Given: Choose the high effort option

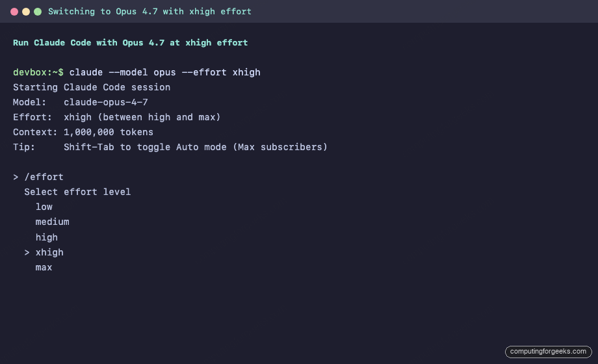Looking at the screenshot, I should (47, 237).
